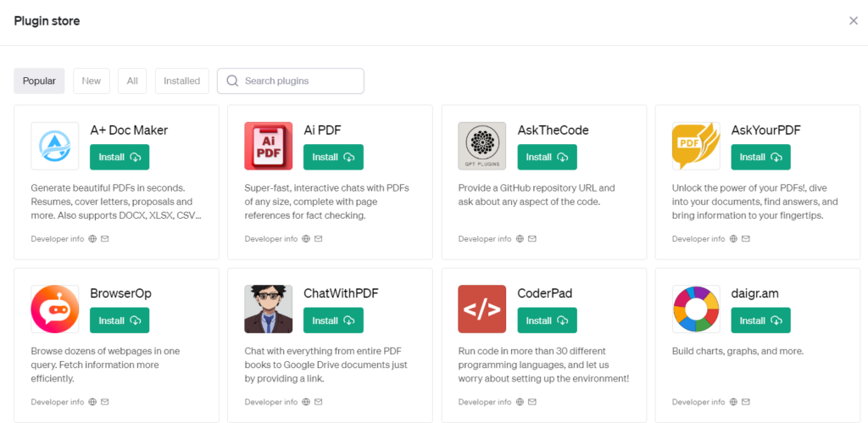Install the BrowserOp plugin
The height and width of the screenshot is (423, 868).
(x=120, y=320)
